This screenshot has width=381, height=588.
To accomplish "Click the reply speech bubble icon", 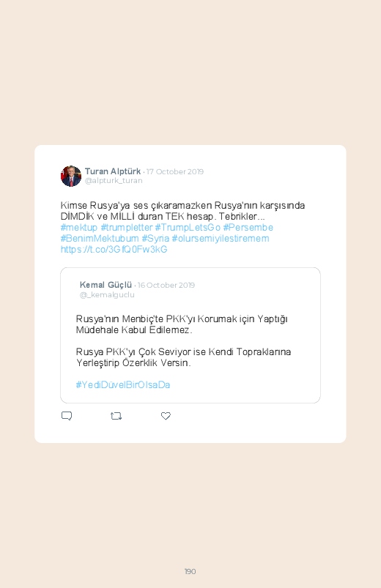I will pos(67,416).
